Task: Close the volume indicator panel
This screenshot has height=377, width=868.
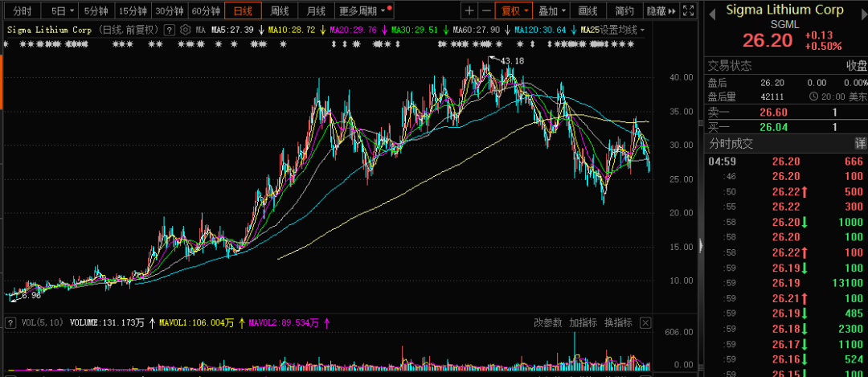Action: [645, 323]
